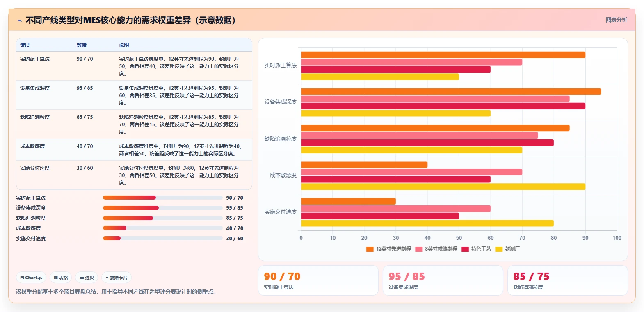
Task: Click 30 / 60 value beside 实施交付速度 progress
Action: tap(235, 239)
